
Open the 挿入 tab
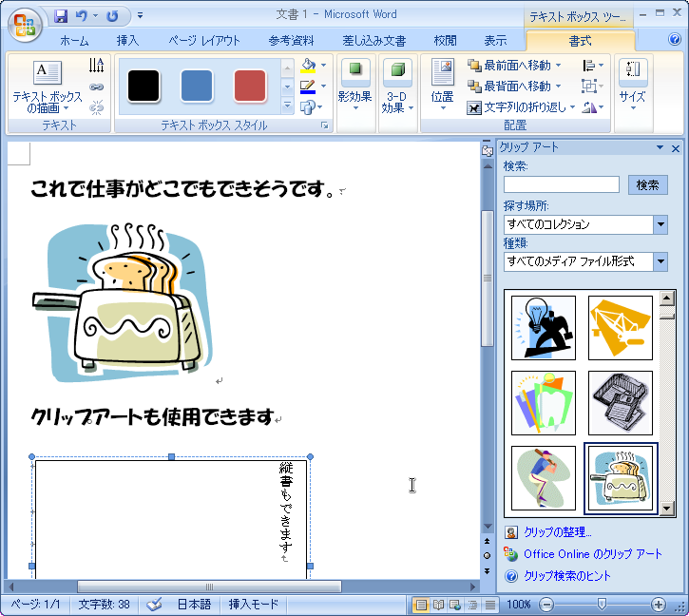(x=128, y=41)
